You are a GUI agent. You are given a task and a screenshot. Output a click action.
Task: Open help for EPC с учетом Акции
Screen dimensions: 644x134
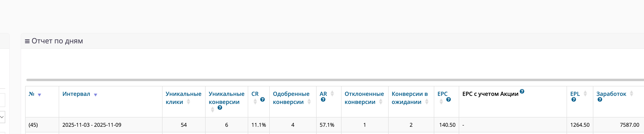tap(522, 91)
